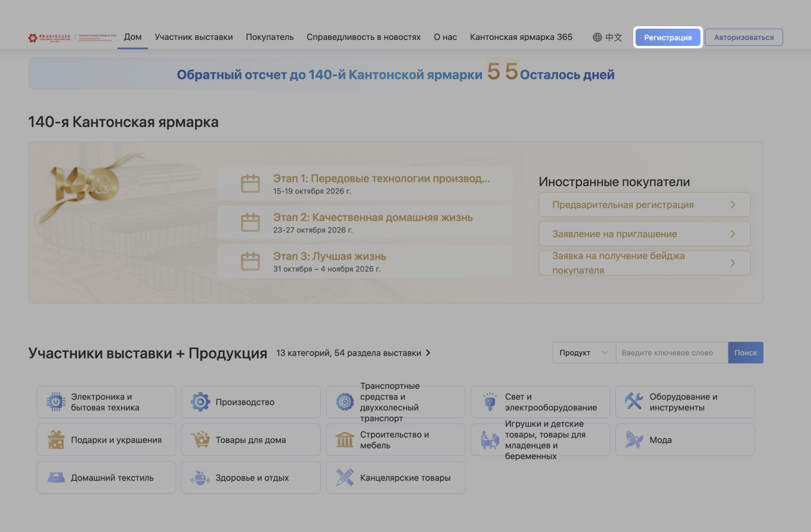Open the 13 категорий, 54 раздела chevron
811x532 pixels.
[x=428, y=353]
